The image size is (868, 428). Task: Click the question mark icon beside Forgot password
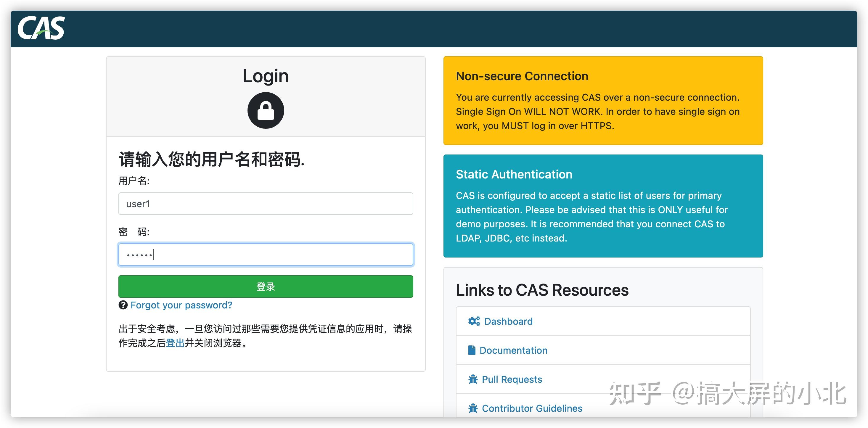click(123, 305)
